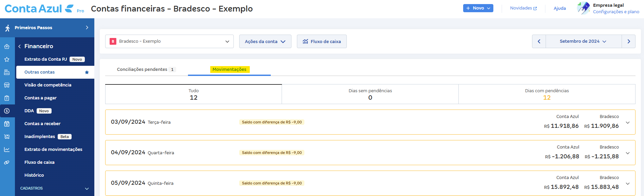644x196 pixels.
Task: Click Bradesco balance R$ 15.883,48
Action: point(602,187)
